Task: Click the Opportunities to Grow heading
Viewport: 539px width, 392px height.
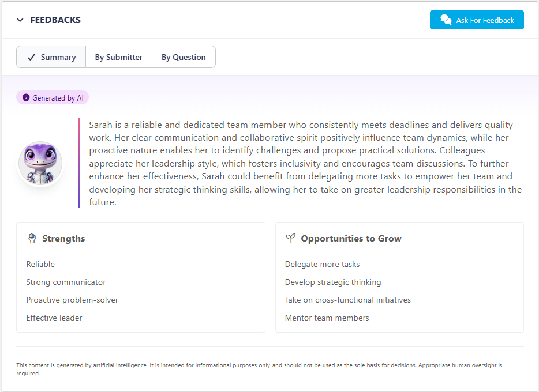Action: point(351,238)
